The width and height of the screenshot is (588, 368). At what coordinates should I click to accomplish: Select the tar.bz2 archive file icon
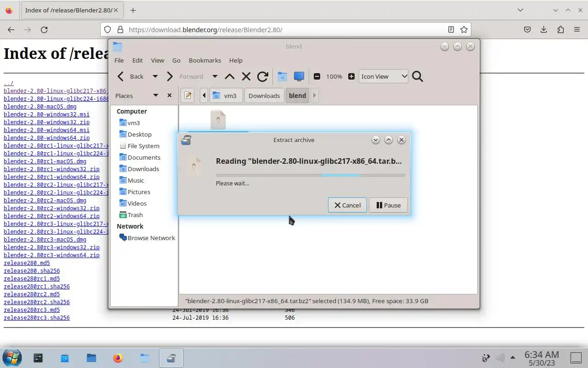pos(218,120)
